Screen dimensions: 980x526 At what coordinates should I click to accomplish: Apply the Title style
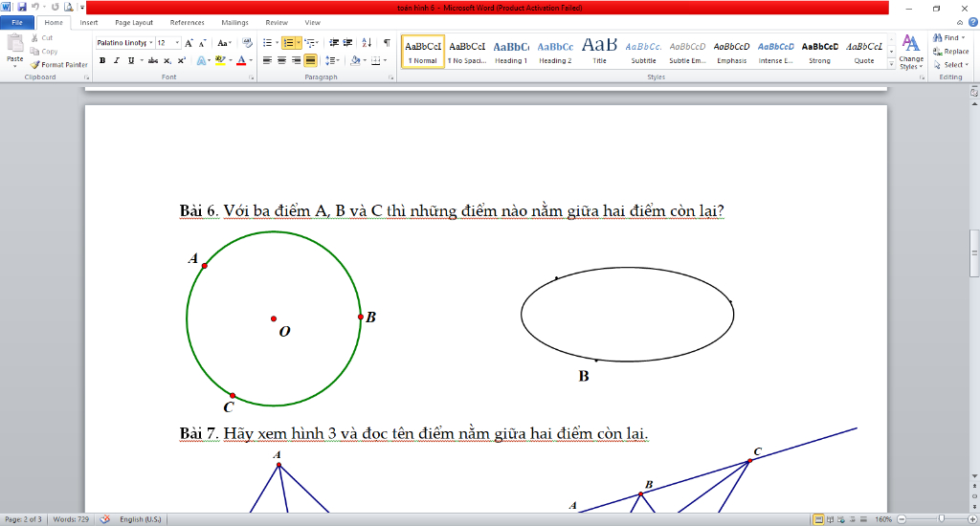click(x=599, y=52)
